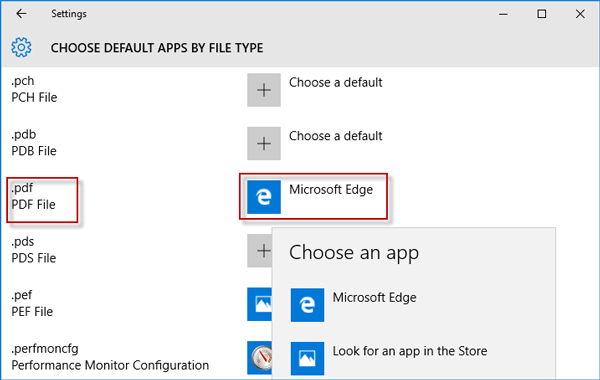Click the PDF File label

pyautogui.click(x=33, y=205)
